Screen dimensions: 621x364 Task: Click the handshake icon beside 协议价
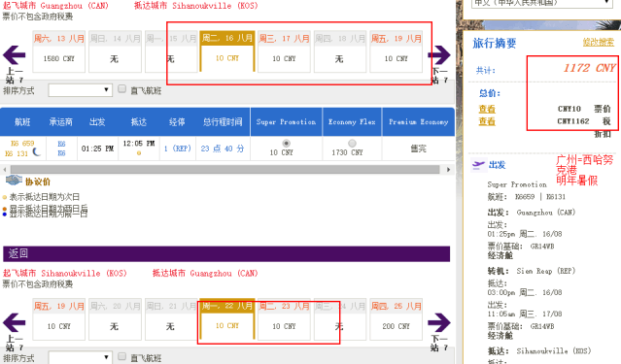(x=14, y=181)
